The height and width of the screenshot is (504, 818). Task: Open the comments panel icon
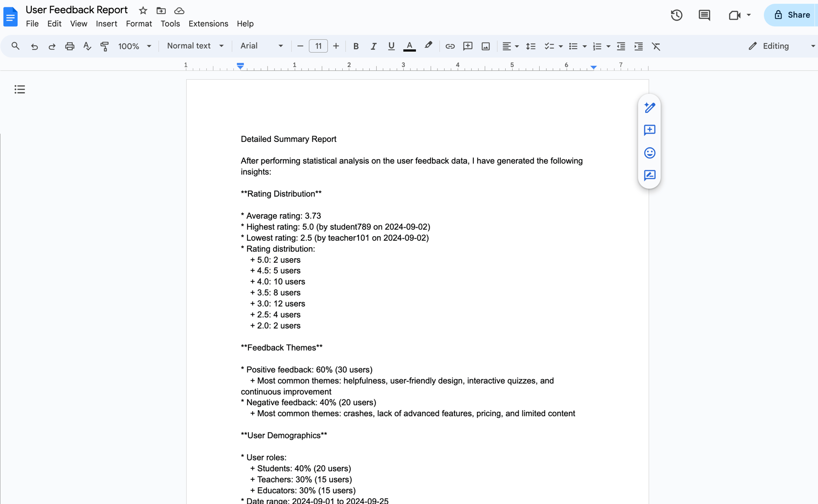704,15
